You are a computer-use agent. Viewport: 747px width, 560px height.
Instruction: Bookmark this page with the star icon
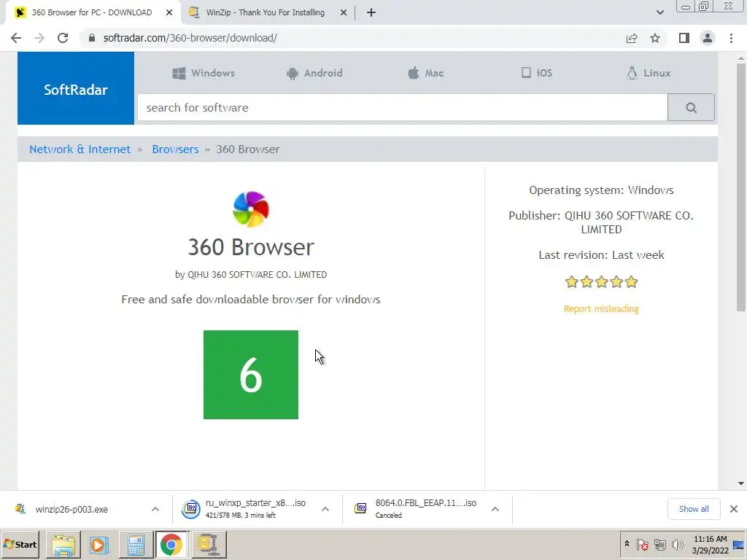click(655, 38)
